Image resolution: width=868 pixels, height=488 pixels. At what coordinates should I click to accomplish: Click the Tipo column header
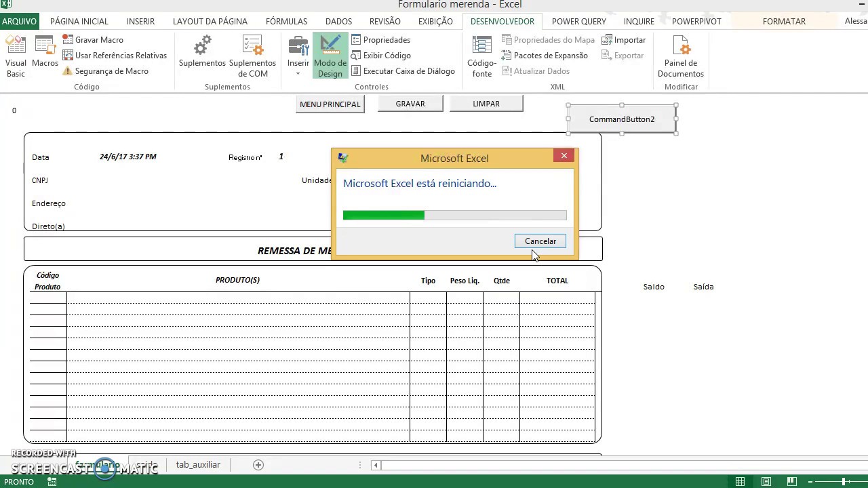tap(428, 281)
